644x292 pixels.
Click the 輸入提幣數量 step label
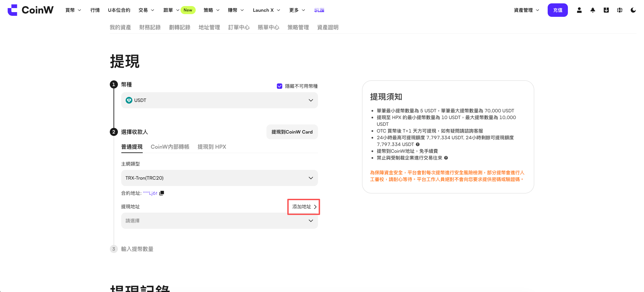coord(137,249)
